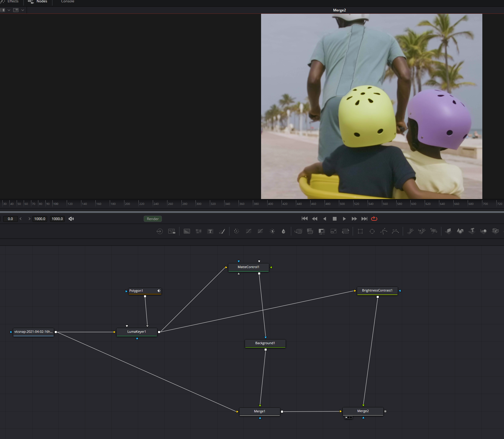Viewport: 504px width, 439px height.
Task: Add a Brightness Contrast node from toolbar
Action: click(x=272, y=231)
